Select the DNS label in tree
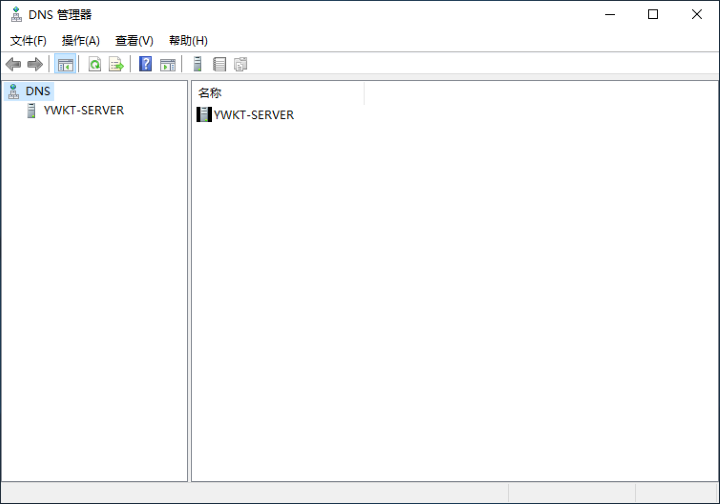 38,91
